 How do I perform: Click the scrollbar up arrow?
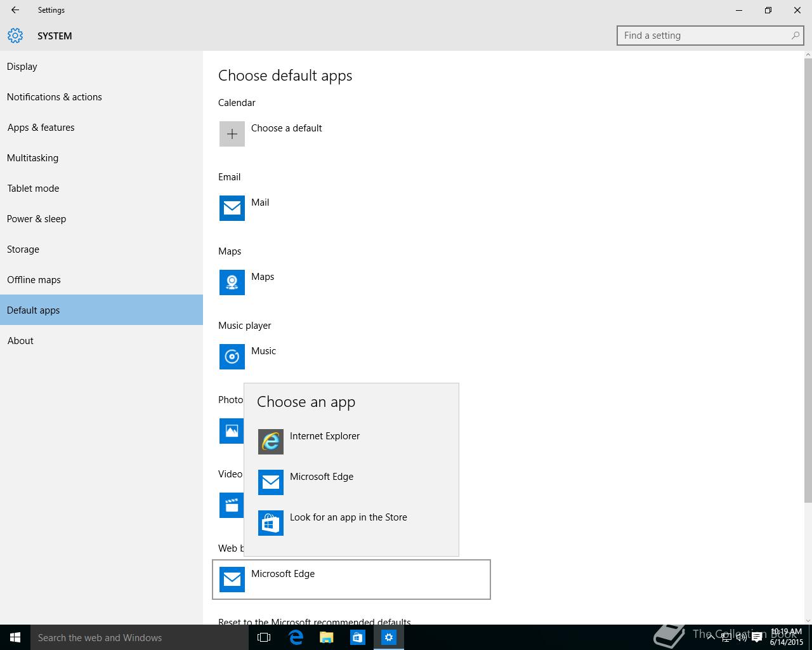pyautogui.click(x=808, y=55)
